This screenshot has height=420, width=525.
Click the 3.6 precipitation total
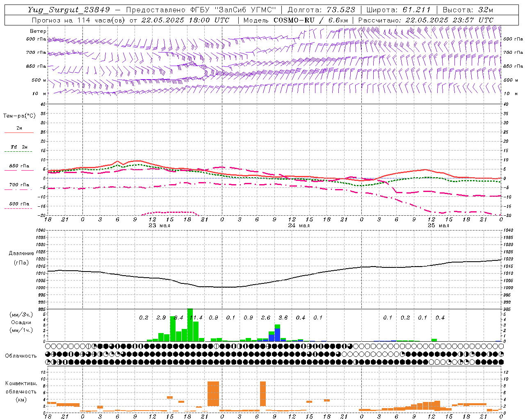tap(283, 318)
